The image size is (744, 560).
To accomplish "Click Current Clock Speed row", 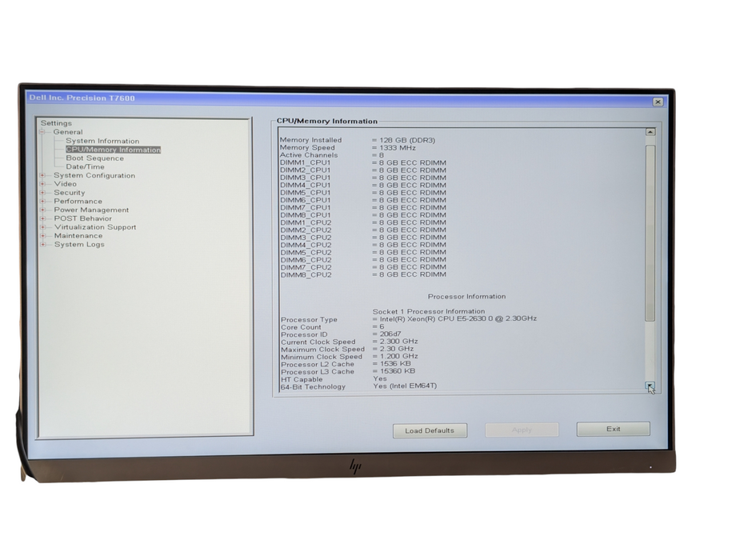I will pyautogui.click(x=350, y=342).
